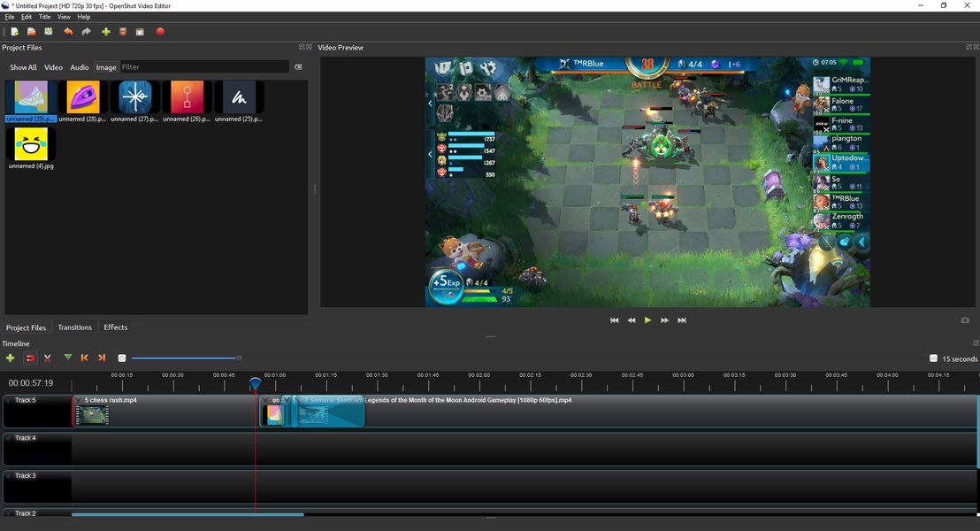Screen dimensions: 980x531
Task: Click the timeline zoom slider handle
Action: coord(239,358)
